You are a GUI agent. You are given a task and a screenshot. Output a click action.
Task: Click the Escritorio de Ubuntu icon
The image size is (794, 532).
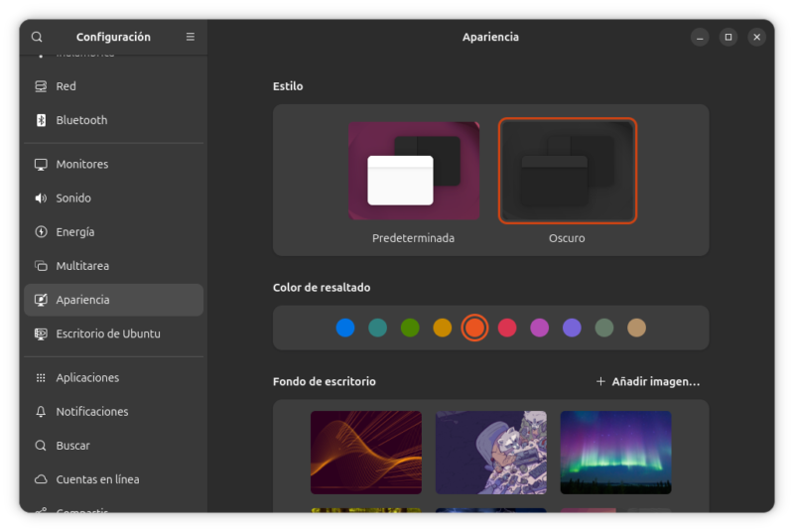[x=41, y=334]
